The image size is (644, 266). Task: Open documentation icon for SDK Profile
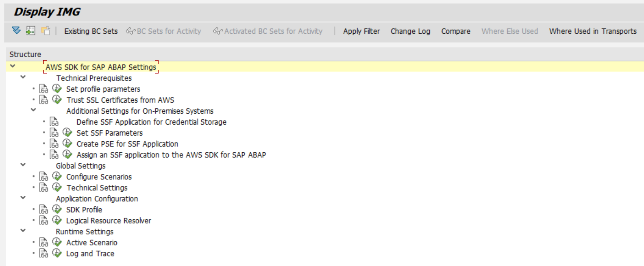pos(44,210)
